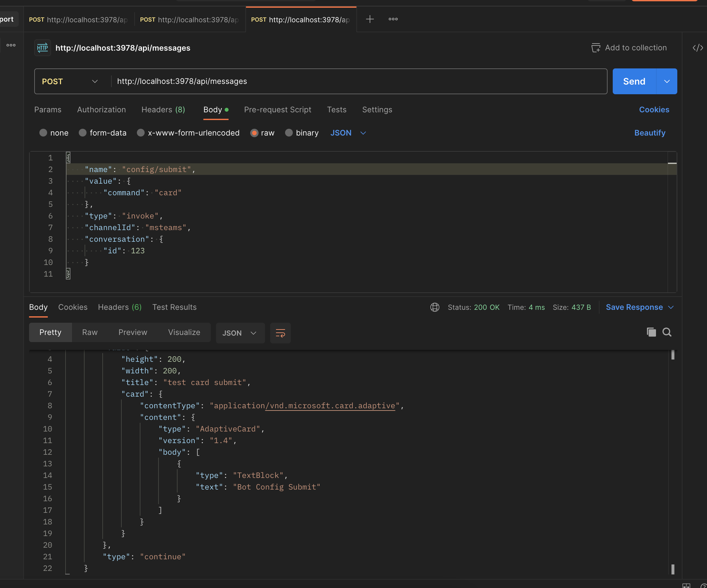Open the POST method dropdown

point(70,81)
